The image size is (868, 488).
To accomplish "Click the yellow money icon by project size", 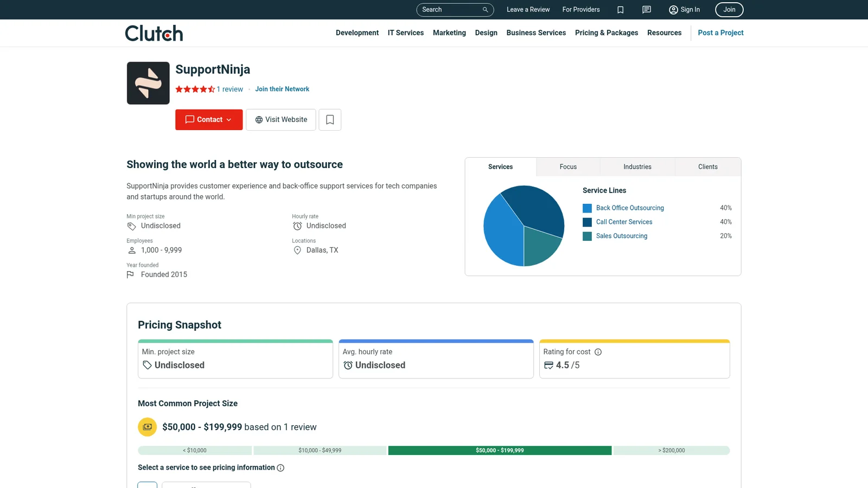I will pyautogui.click(x=148, y=427).
